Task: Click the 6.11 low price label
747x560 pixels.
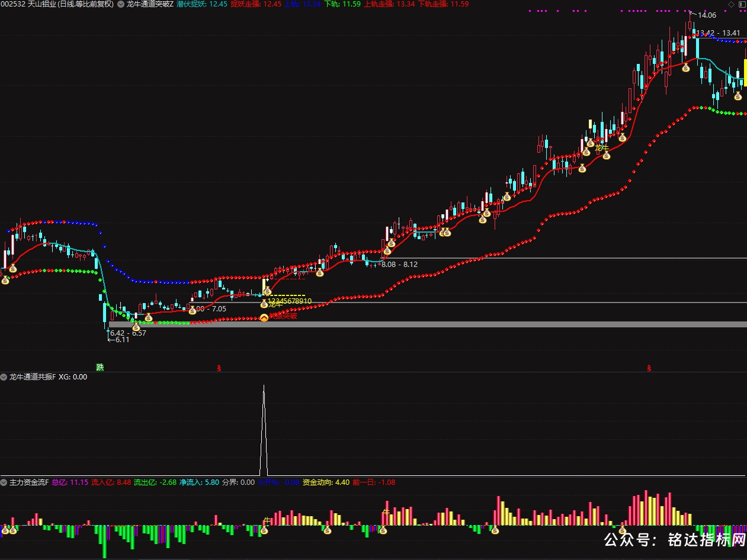Action: click(x=122, y=340)
